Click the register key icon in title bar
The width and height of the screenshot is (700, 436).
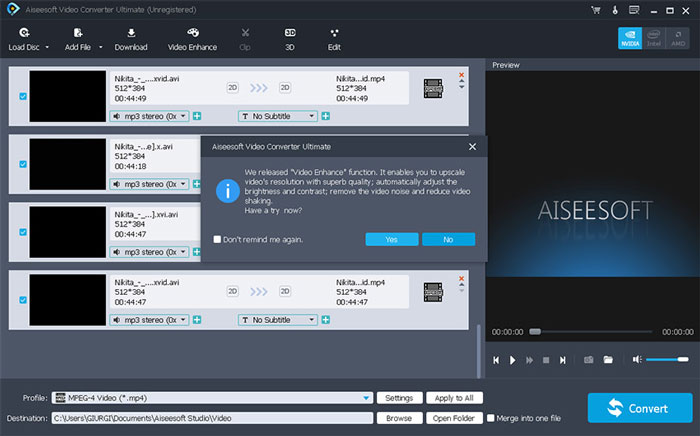tap(615, 10)
